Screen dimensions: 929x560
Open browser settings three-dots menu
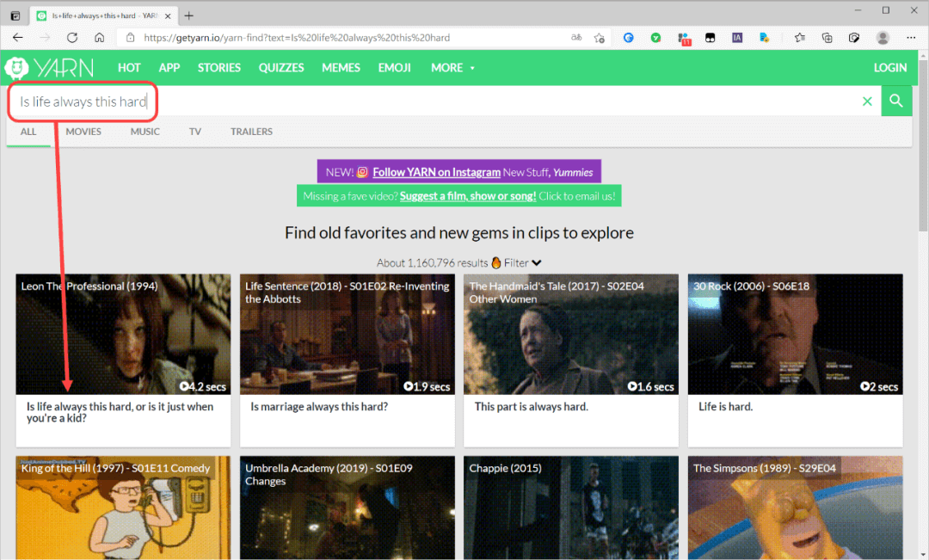click(911, 37)
